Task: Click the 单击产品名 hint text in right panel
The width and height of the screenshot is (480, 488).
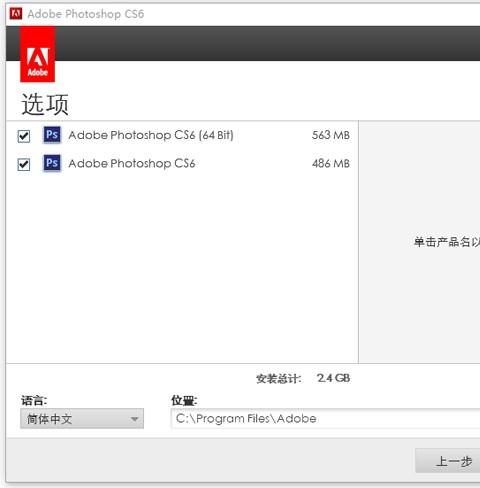Action: click(x=447, y=242)
